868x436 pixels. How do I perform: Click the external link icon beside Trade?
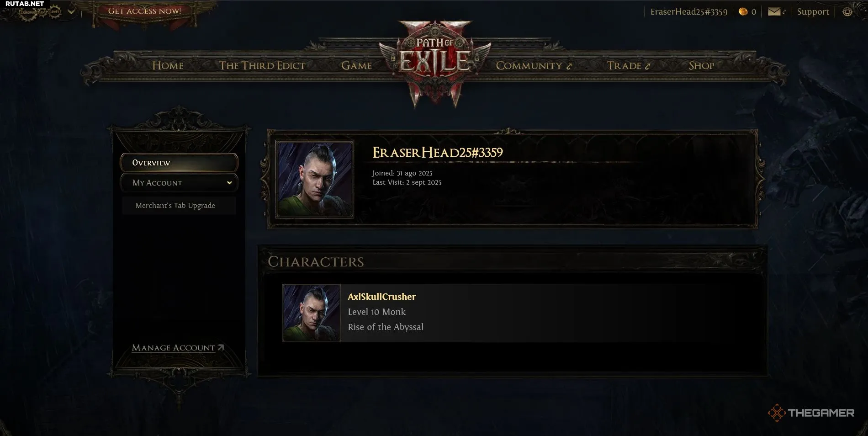(647, 66)
